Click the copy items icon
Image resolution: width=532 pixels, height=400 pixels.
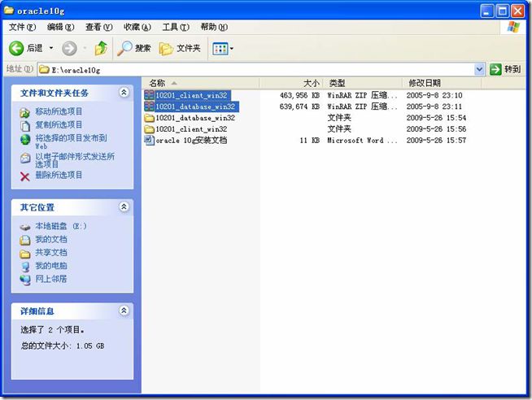[x=24, y=126]
